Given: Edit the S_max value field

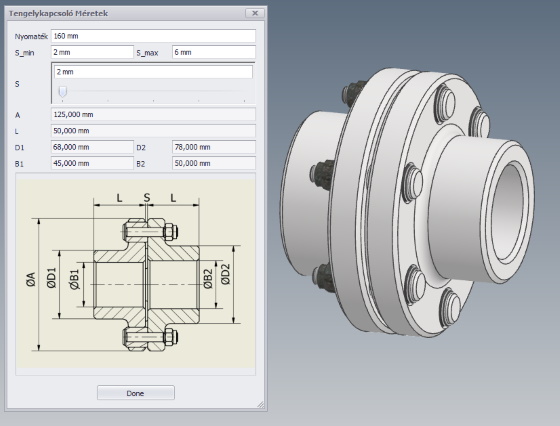Looking at the screenshot, I should point(214,52).
